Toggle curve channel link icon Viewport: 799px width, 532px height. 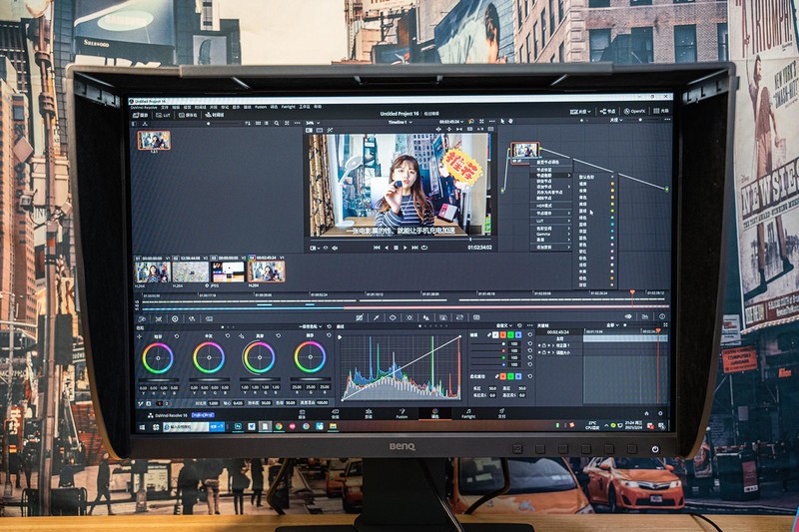pos(487,335)
